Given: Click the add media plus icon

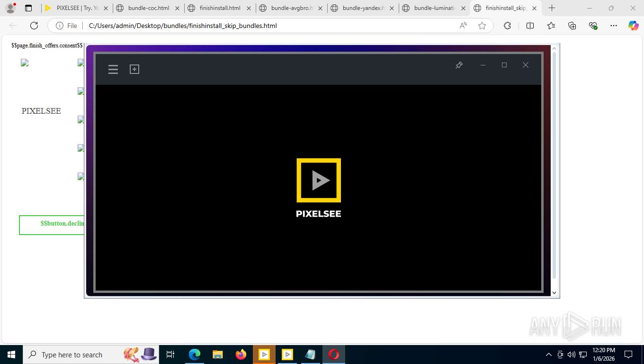Looking at the screenshot, I should [x=134, y=69].
